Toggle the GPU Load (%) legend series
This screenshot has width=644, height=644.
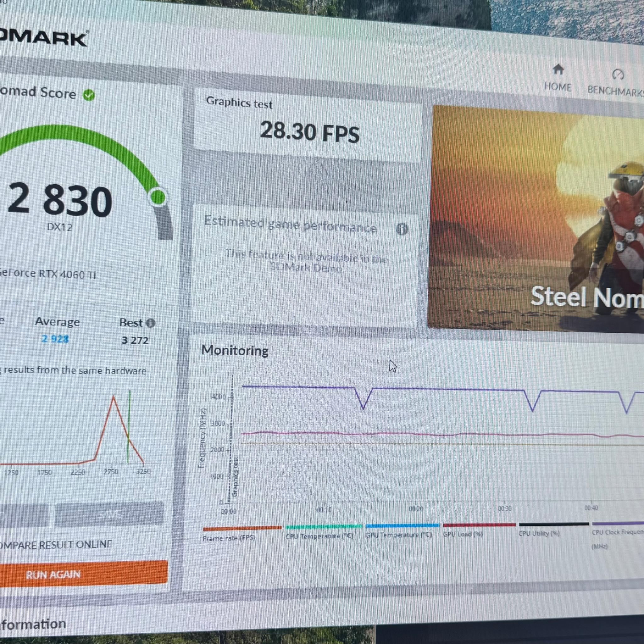coord(463,534)
